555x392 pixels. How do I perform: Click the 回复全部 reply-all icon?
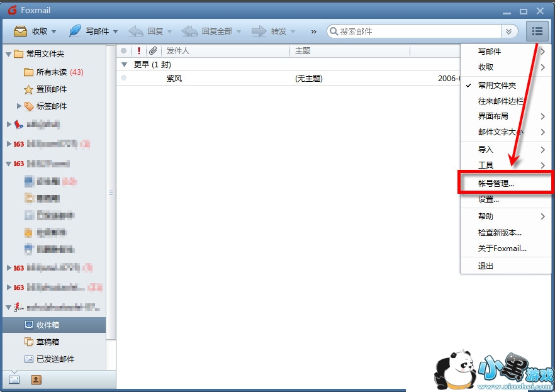click(x=190, y=31)
